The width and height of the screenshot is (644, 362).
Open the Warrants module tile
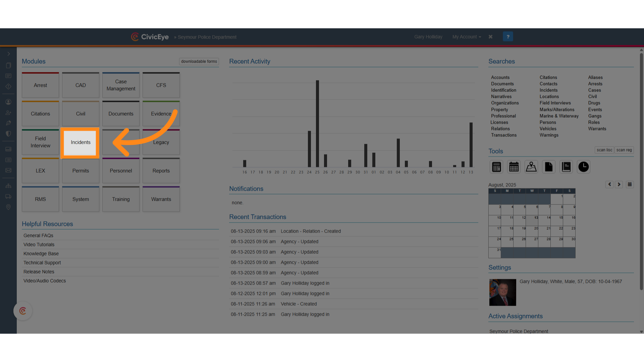click(161, 199)
